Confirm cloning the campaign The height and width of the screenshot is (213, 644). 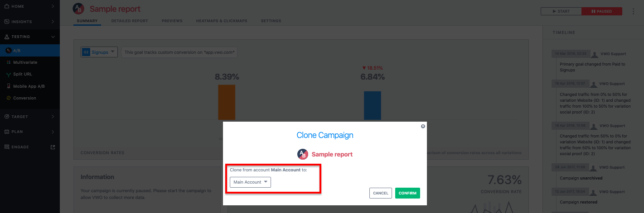click(407, 193)
